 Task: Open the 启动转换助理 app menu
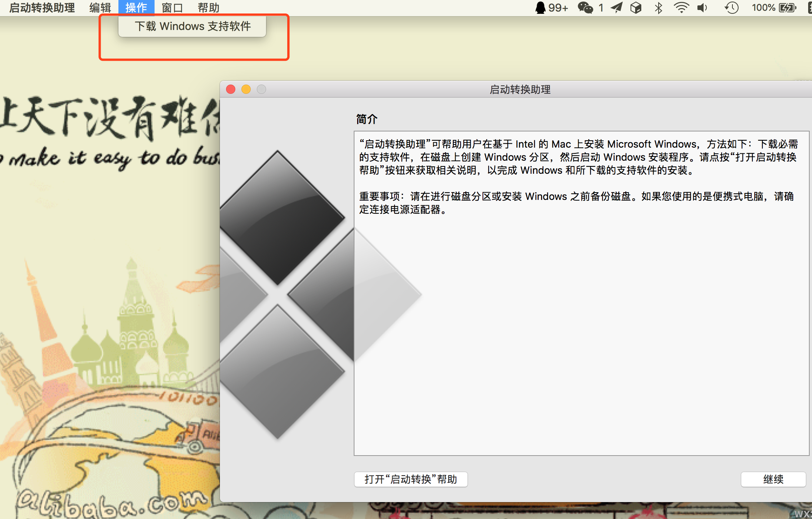[42, 8]
